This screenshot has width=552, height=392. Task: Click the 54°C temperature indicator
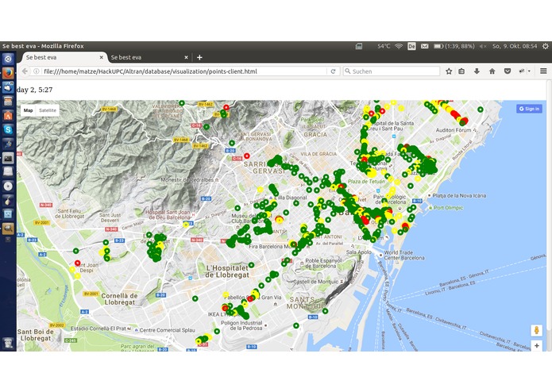(384, 46)
